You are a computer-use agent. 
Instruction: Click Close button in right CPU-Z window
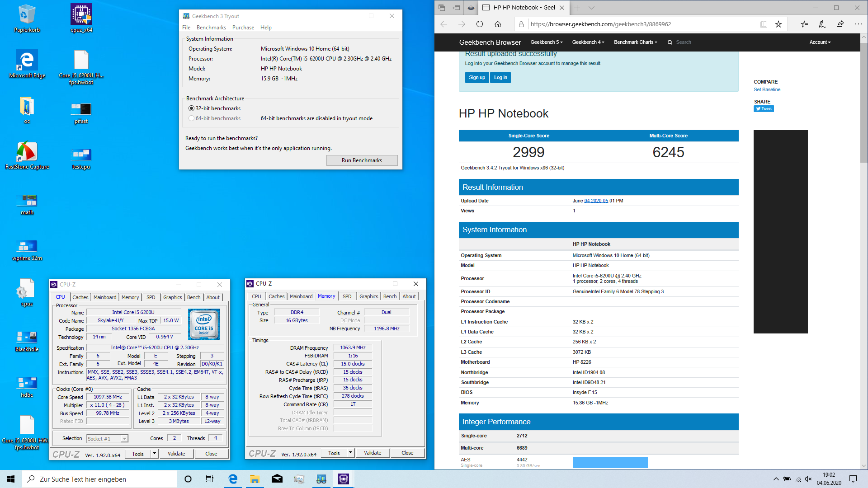pyautogui.click(x=407, y=453)
